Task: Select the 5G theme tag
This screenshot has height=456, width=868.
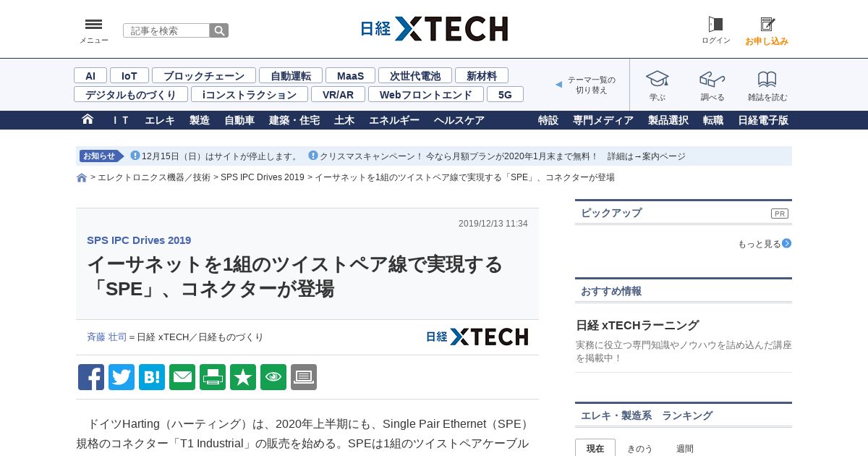Action: (x=505, y=94)
